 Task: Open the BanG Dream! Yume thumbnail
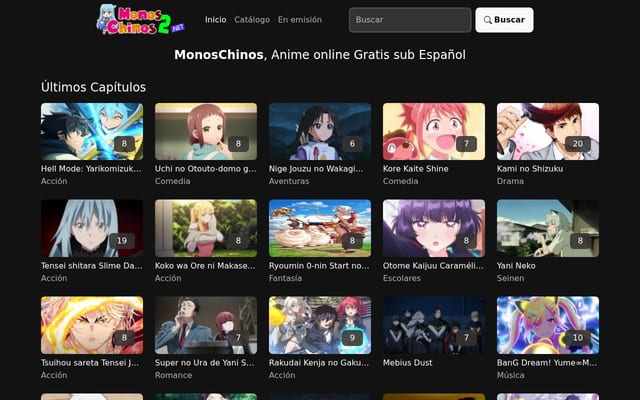pyautogui.click(x=548, y=325)
